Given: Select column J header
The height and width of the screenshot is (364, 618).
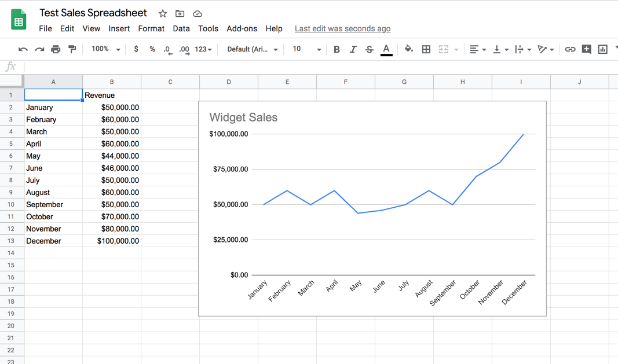Looking at the screenshot, I should coord(579,82).
